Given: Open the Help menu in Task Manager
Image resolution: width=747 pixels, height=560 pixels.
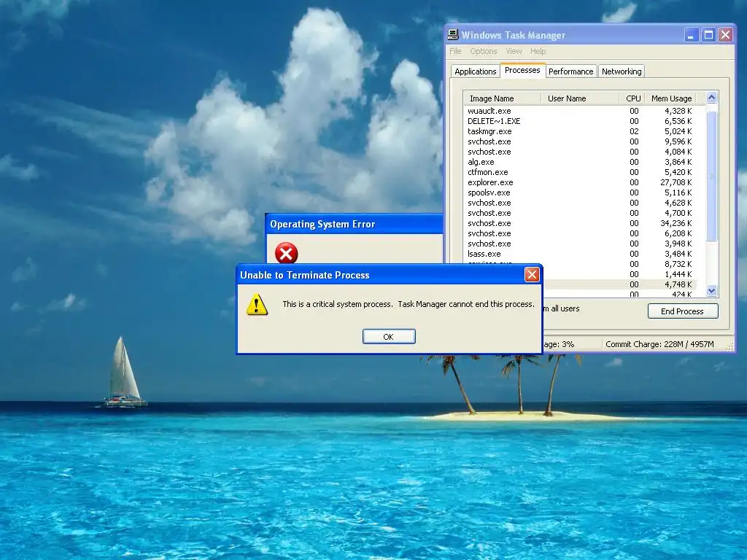Looking at the screenshot, I should tap(538, 51).
